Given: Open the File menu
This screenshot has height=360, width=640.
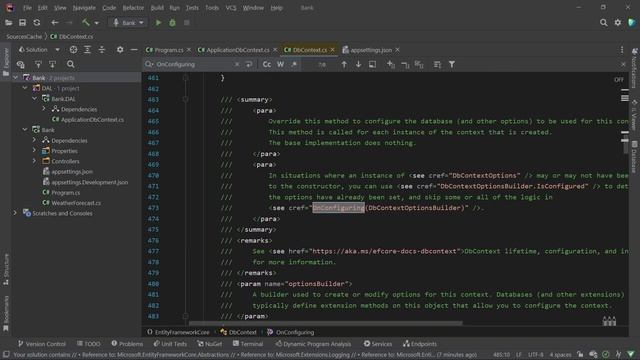Looking at the screenshot, I should click(27, 8).
